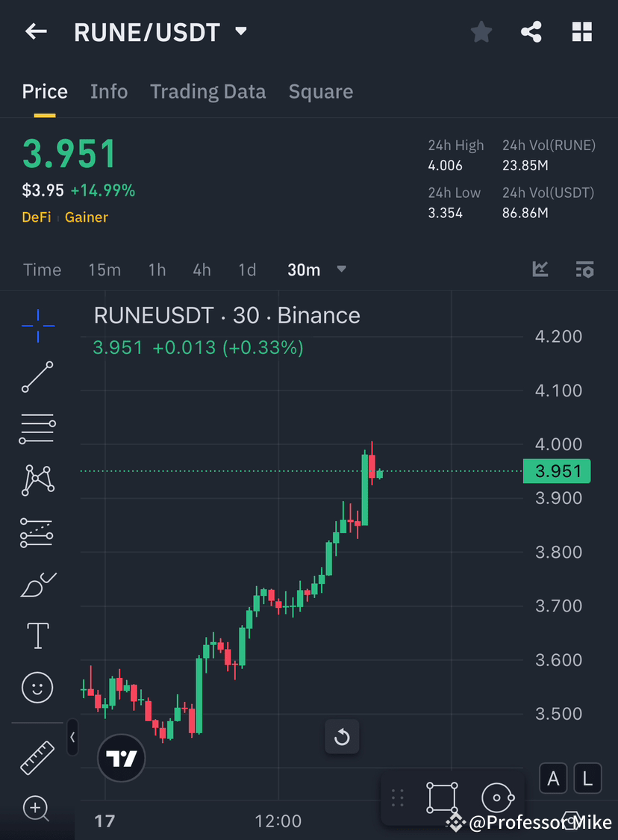Select the text annotation tool
The height and width of the screenshot is (840, 618).
(37, 635)
